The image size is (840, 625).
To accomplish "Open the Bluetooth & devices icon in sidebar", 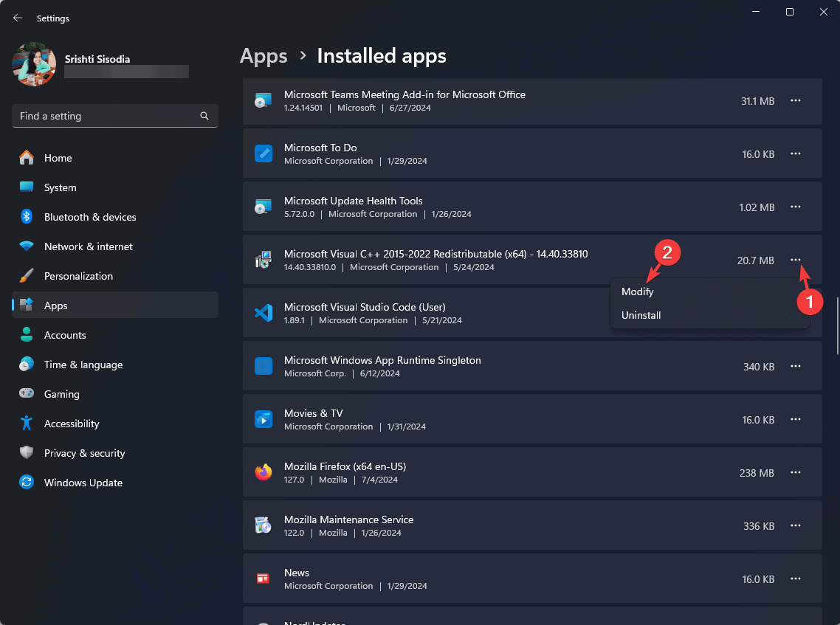I will click(27, 217).
